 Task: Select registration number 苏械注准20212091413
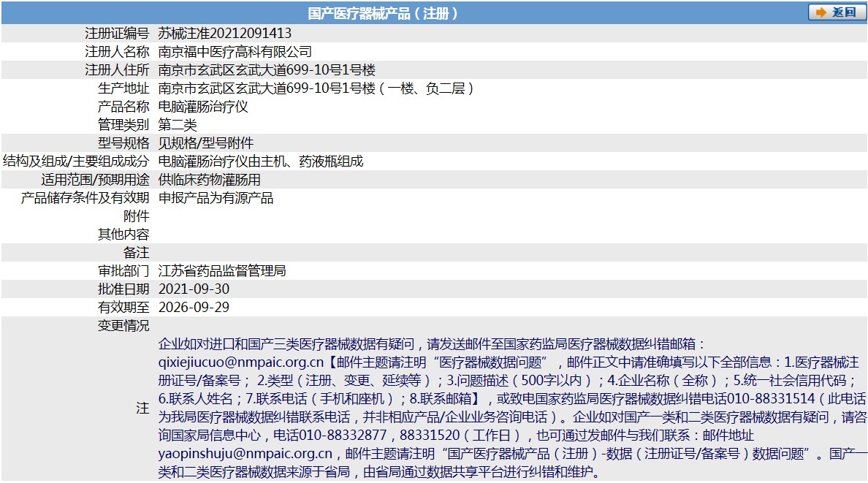click(225, 33)
